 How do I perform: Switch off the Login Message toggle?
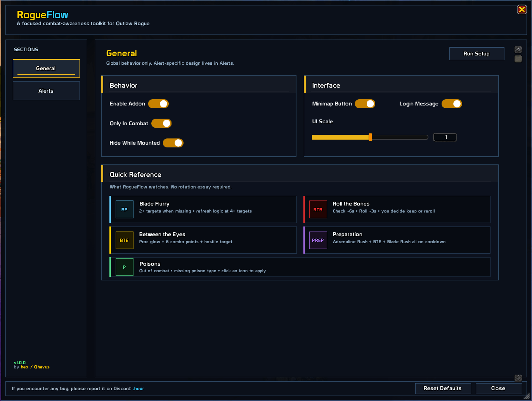click(452, 104)
